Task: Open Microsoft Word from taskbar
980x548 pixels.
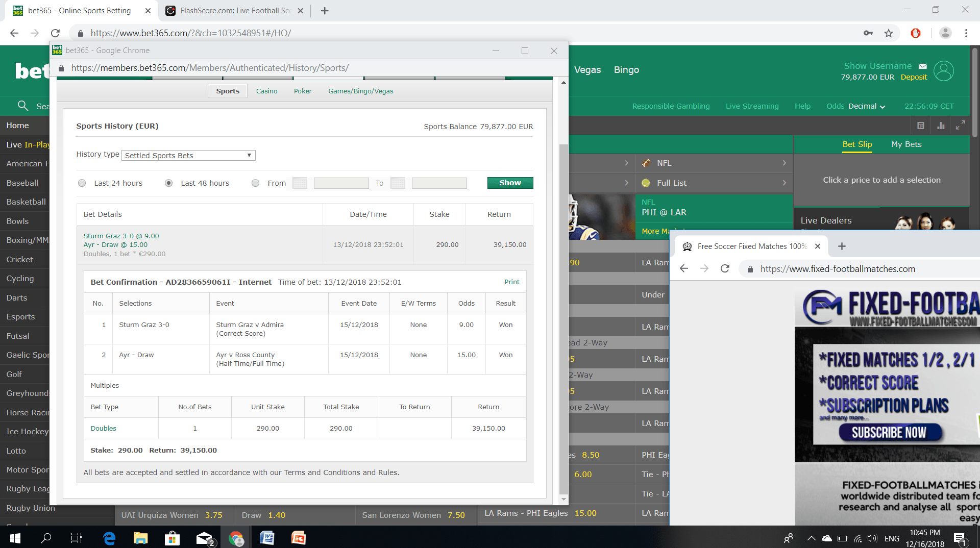Action: 267,538
